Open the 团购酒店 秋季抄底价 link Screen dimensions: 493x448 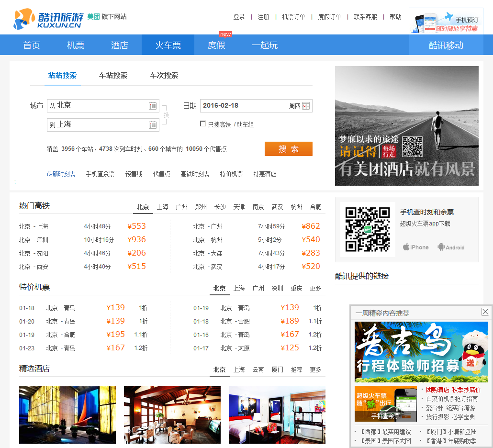pyautogui.click(x=453, y=390)
